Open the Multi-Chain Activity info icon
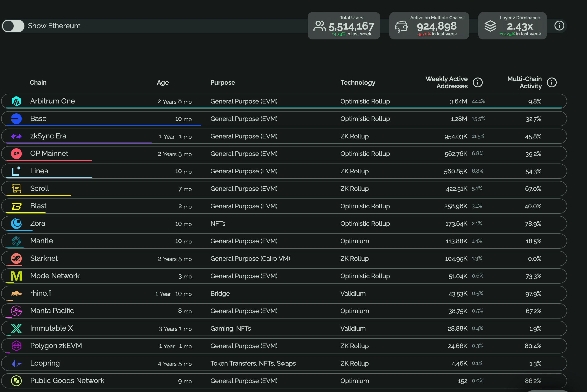587x392 pixels. [x=552, y=82]
